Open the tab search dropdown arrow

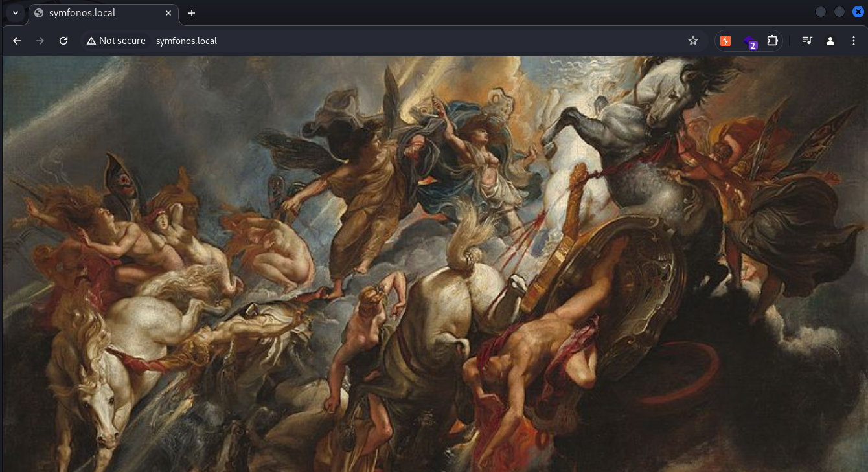(16, 13)
